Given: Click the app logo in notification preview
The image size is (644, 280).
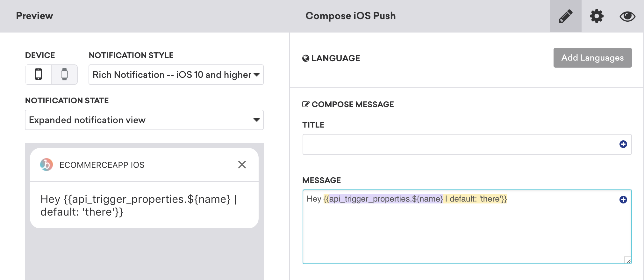Looking at the screenshot, I should (x=46, y=165).
